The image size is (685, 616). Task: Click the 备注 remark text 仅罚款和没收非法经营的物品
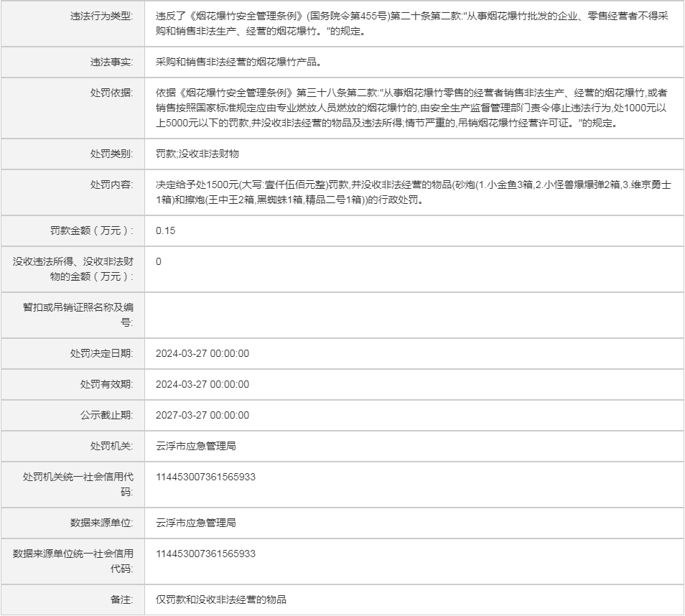[x=220, y=599]
